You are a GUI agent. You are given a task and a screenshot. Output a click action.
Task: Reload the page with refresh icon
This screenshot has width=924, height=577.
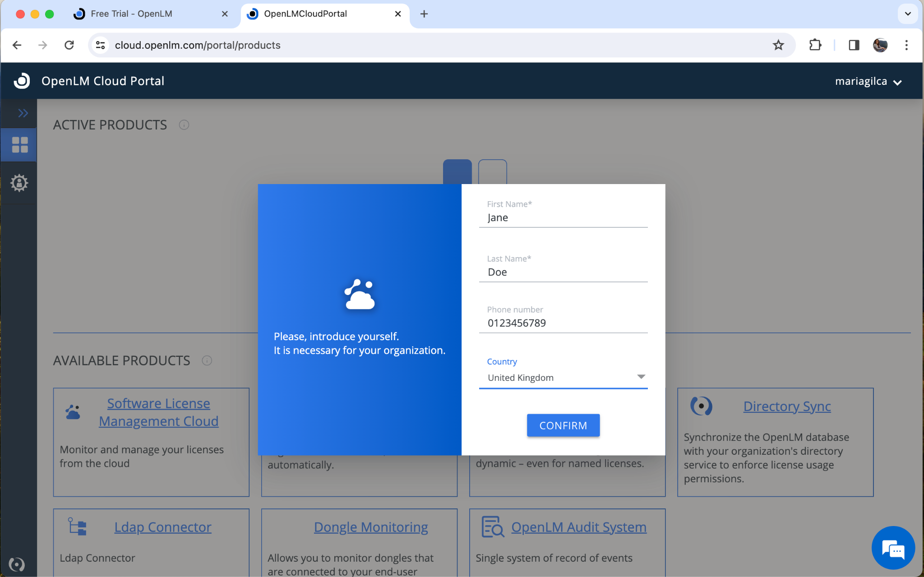[x=69, y=45]
